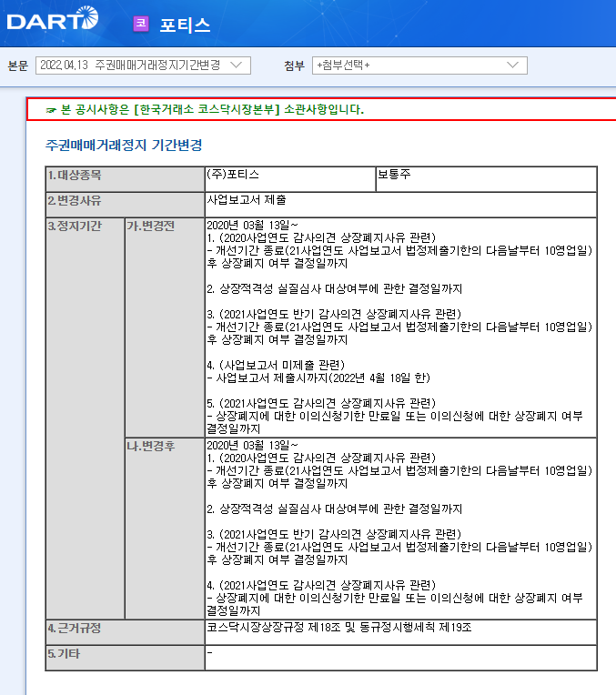
Task: Click the 본문 label
Action: tap(17, 65)
